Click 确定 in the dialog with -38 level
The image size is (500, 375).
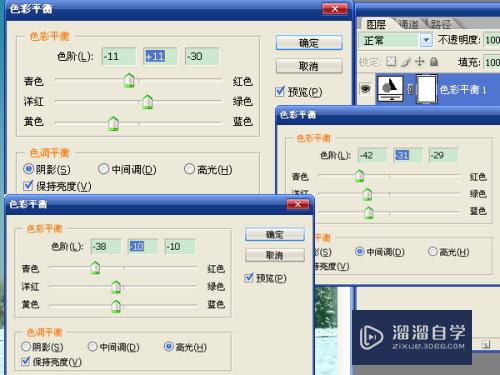(x=275, y=235)
